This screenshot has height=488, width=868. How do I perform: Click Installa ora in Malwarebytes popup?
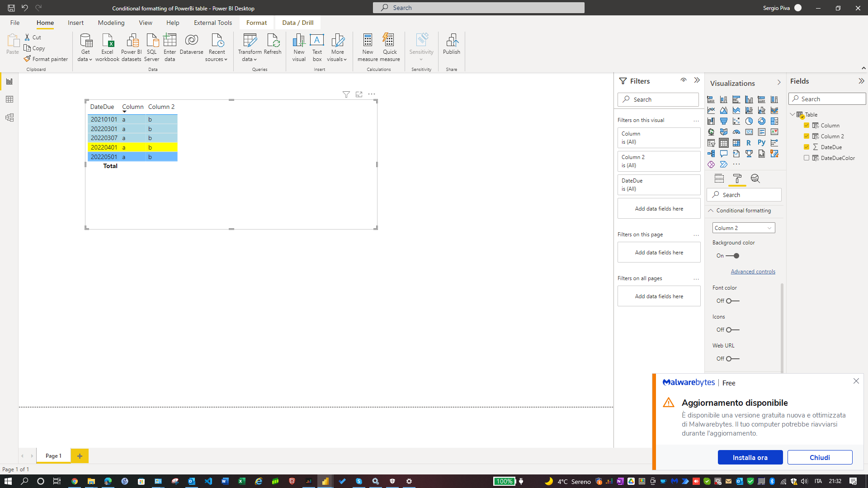click(x=750, y=457)
